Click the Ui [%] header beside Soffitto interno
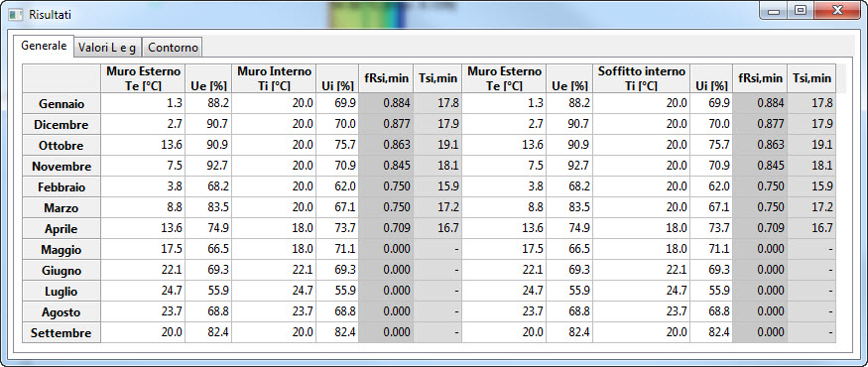This screenshot has width=868, height=367. pos(711,78)
